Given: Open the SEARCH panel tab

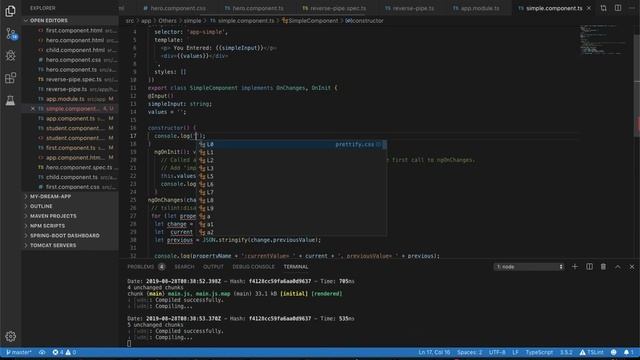Looking at the screenshot, I should tap(184, 267).
